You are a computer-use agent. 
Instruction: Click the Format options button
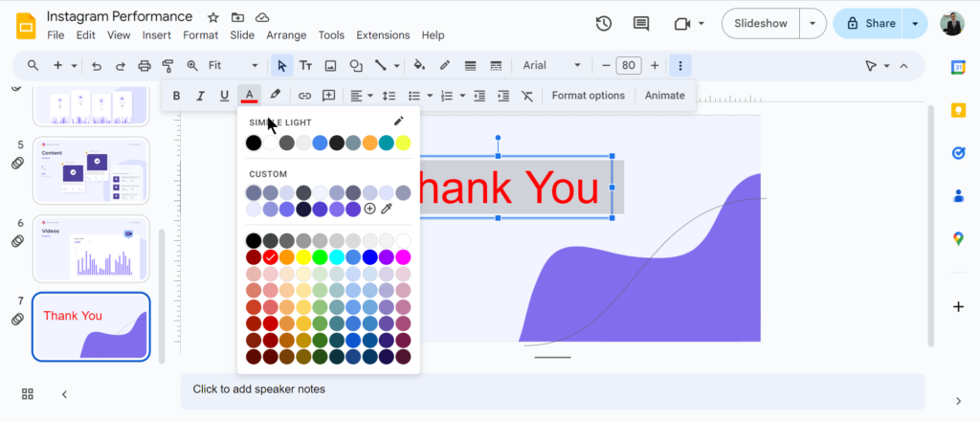588,96
